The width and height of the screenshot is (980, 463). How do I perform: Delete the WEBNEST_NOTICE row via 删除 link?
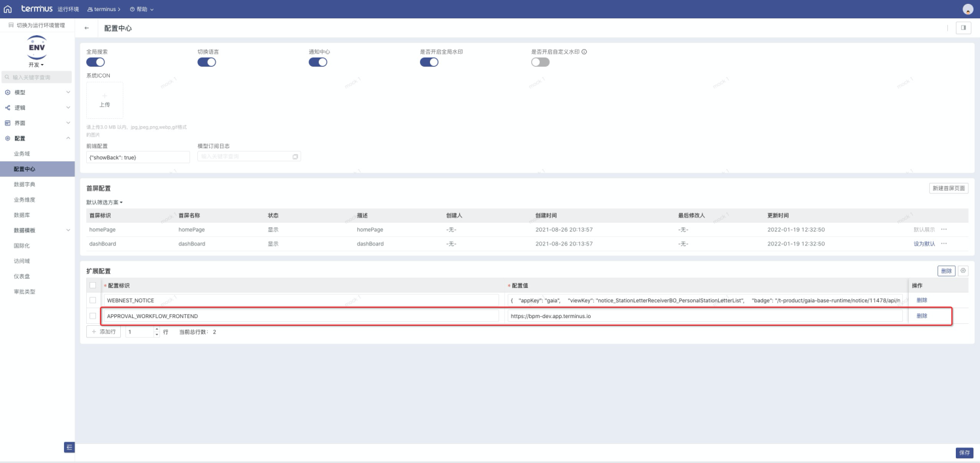(921, 300)
